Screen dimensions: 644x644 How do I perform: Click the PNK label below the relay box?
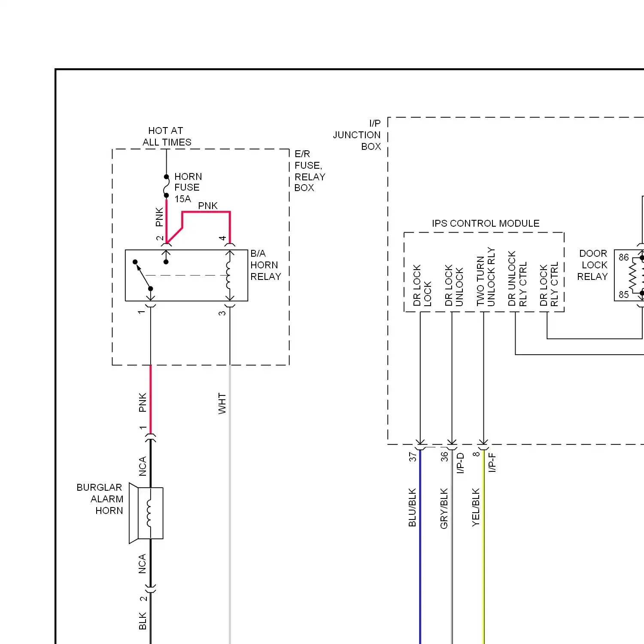coord(143,402)
